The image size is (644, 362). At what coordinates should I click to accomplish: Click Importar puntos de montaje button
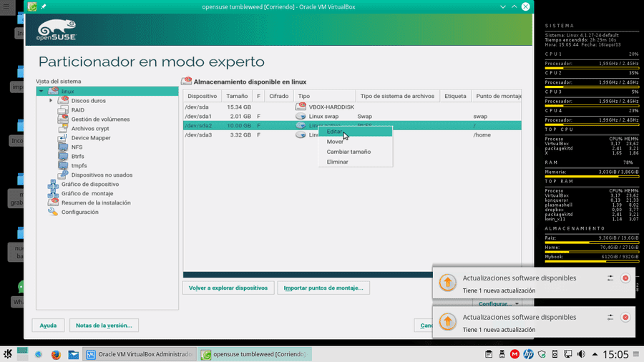(x=323, y=288)
